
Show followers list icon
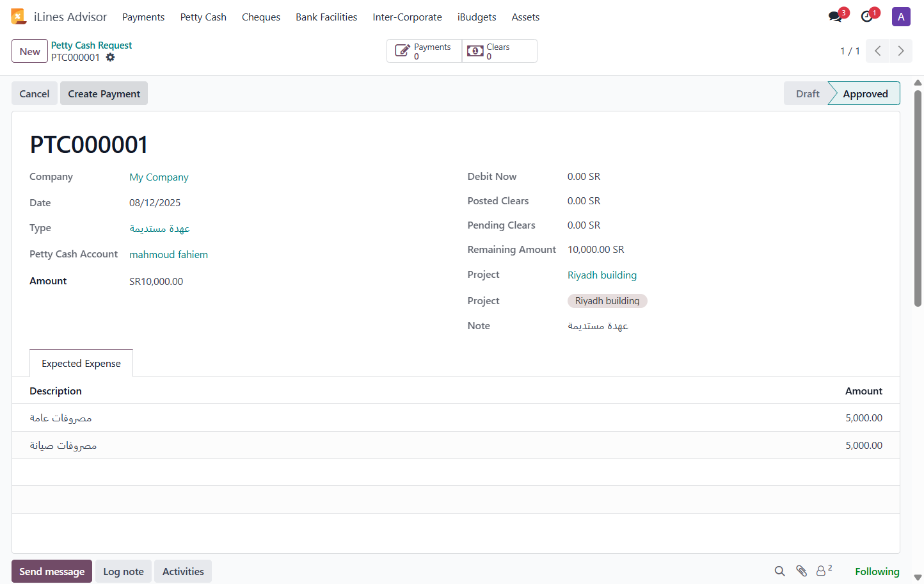[824, 571]
